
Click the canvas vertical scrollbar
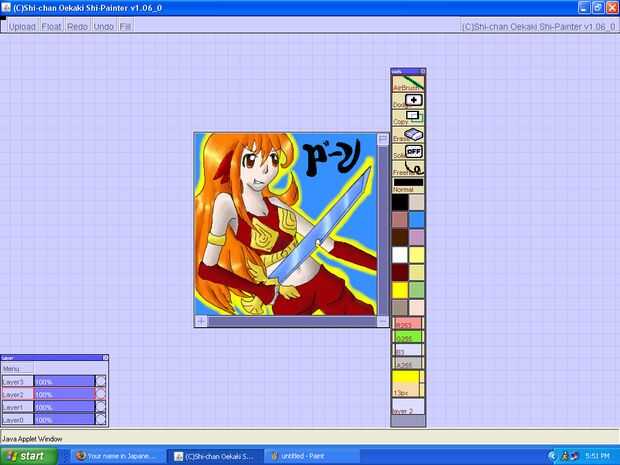click(383, 231)
